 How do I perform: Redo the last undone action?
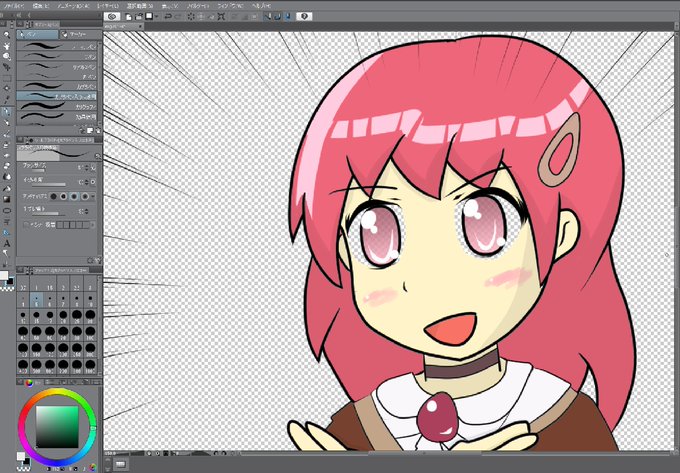click(178, 16)
